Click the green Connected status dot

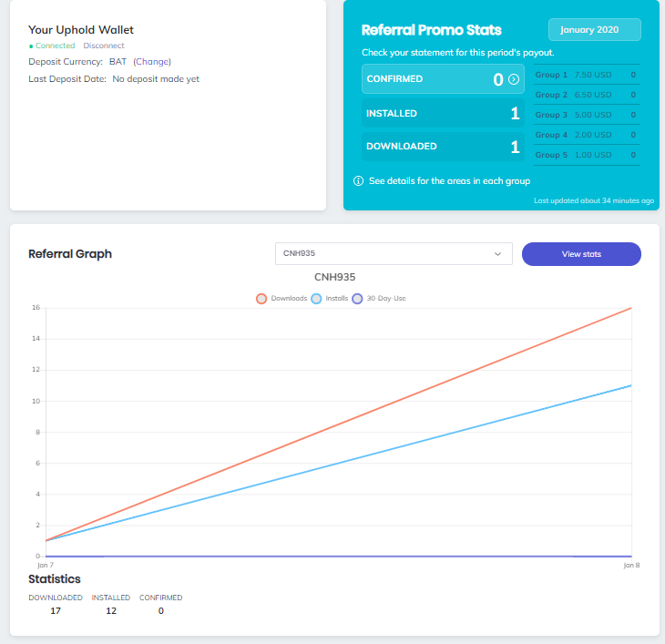[x=31, y=46]
